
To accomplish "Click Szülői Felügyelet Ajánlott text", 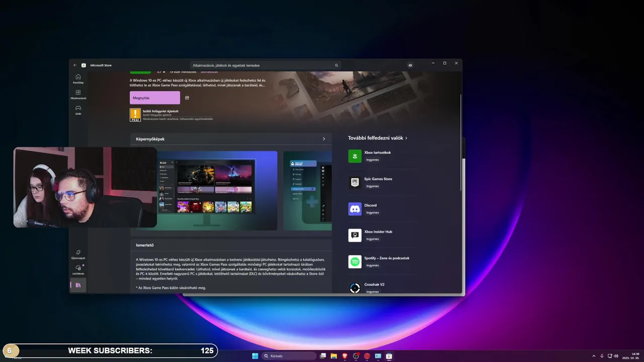I will pos(160,111).
